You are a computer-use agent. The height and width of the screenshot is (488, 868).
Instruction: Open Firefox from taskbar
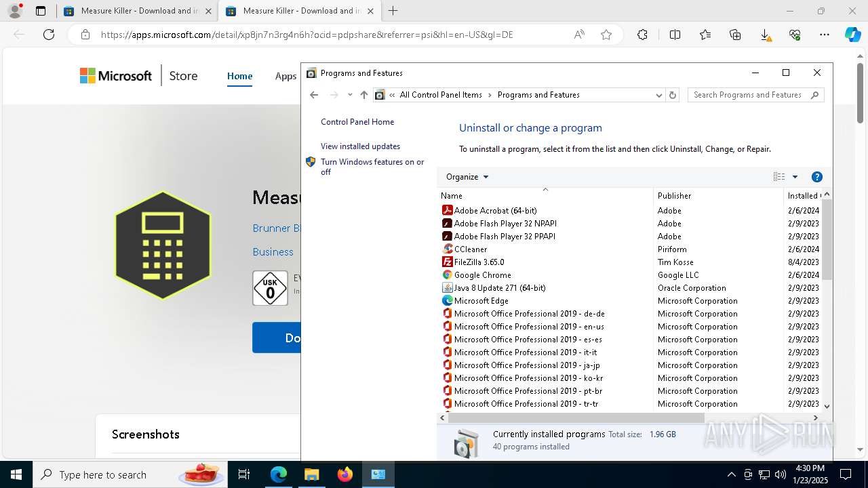pos(345,474)
